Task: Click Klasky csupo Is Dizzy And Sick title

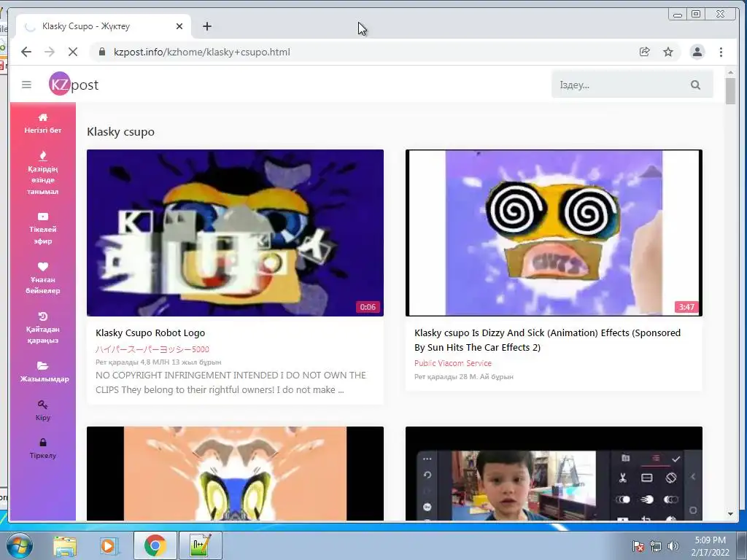Action: [x=547, y=340]
